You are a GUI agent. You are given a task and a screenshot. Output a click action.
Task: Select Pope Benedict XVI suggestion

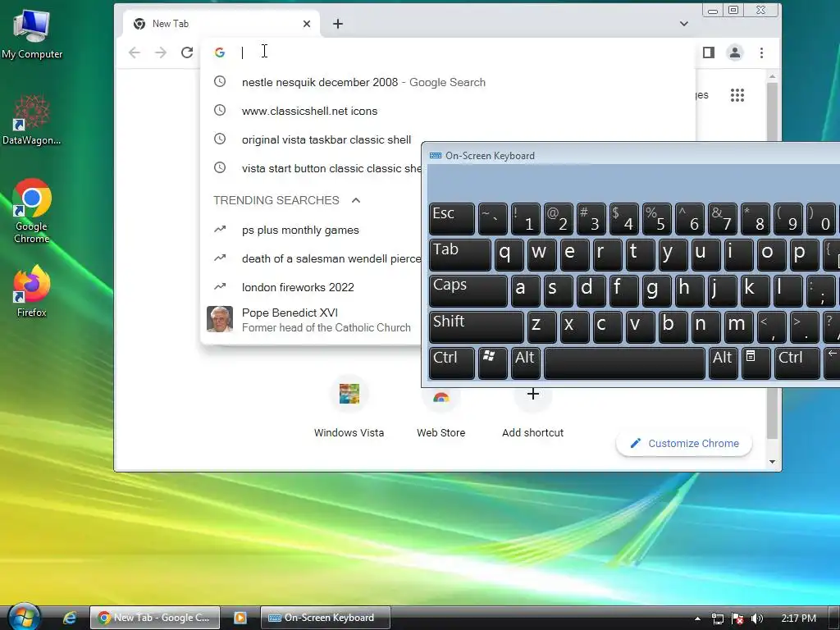(x=311, y=320)
